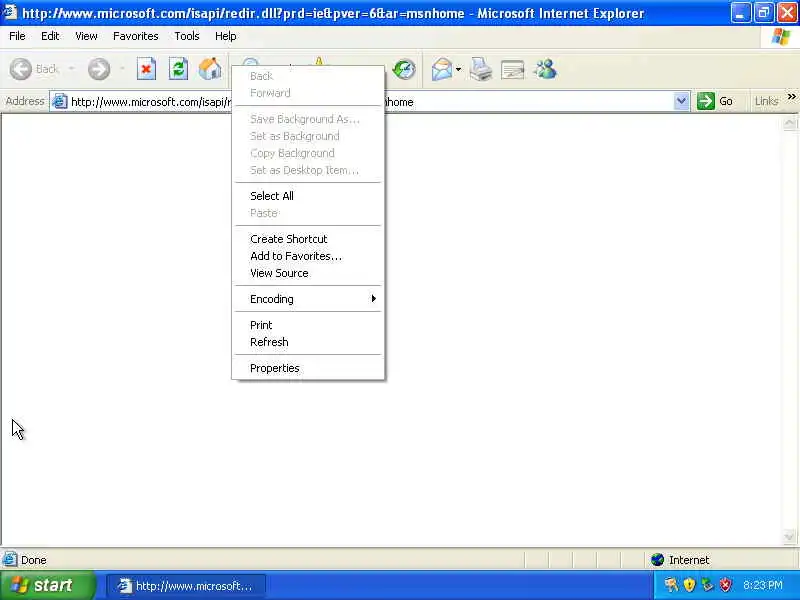Click the Internet zone globe icon
Image resolution: width=800 pixels, height=600 pixels.
pos(658,560)
